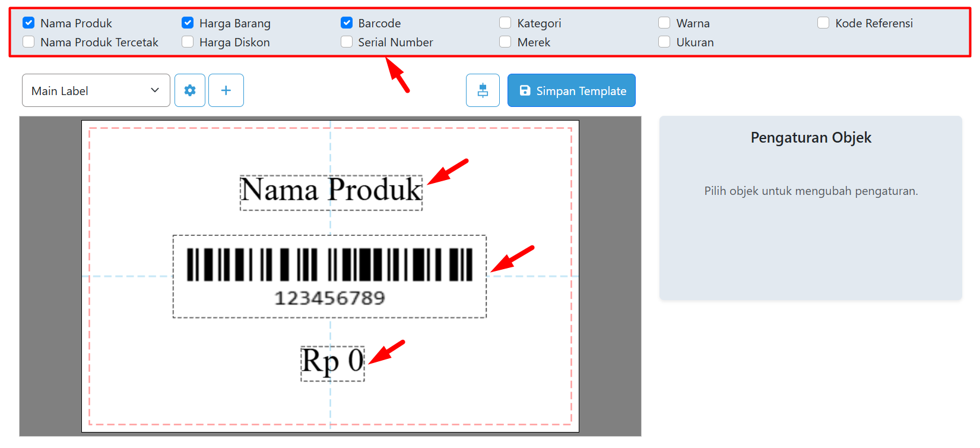The height and width of the screenshot is (448, 980).
Task: Tick the Merek checkbox
Action: pos(505,42)
